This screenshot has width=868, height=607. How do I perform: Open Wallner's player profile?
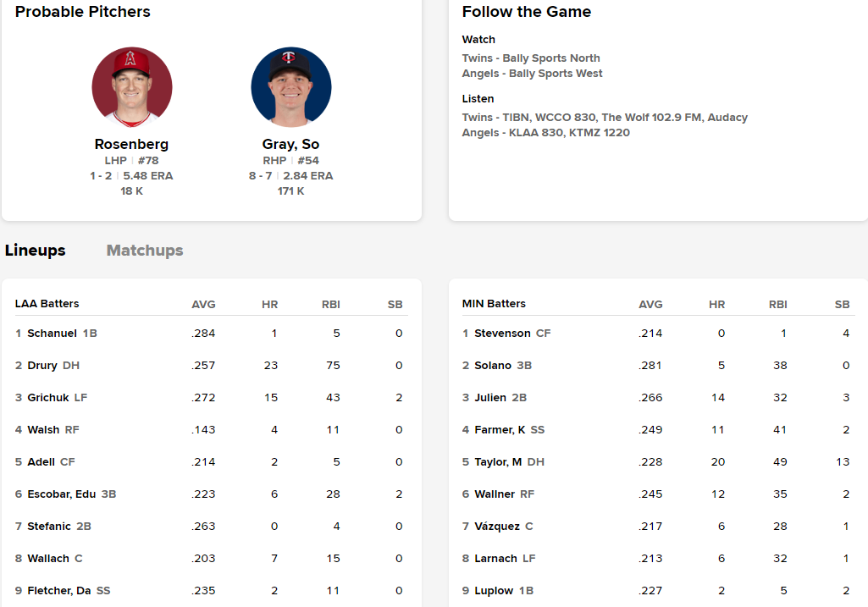[x=494, y=494]
